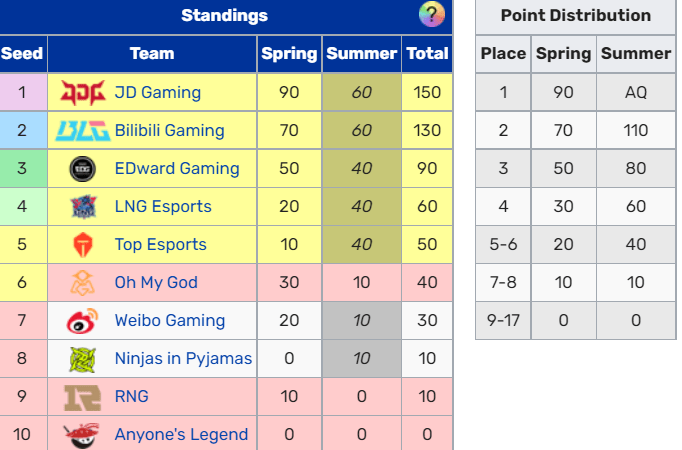Image resolution: width=682 pixels, height=450 pixels.
Task: Click the Bilibili Gaming logo icon
Action: point(81,131)
